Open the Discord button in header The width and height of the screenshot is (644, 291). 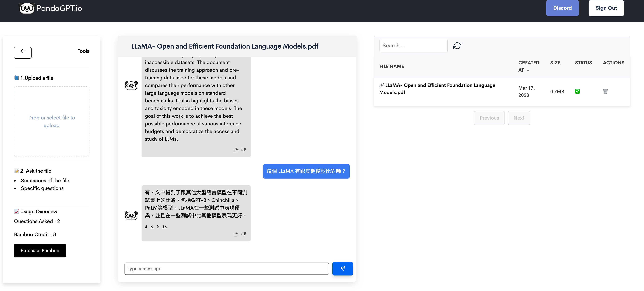click(562, 8)
